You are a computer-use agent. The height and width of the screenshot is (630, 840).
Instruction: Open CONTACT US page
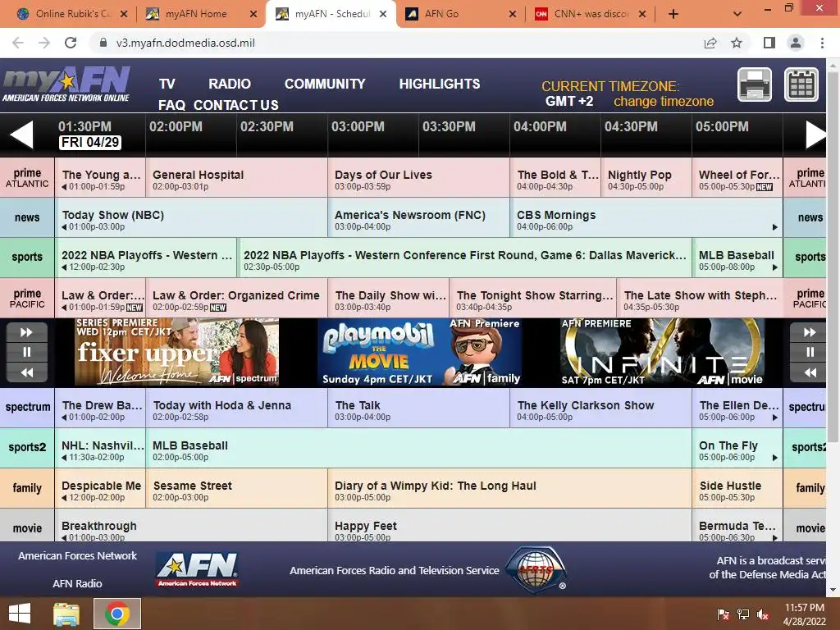(x=235, y=105)
